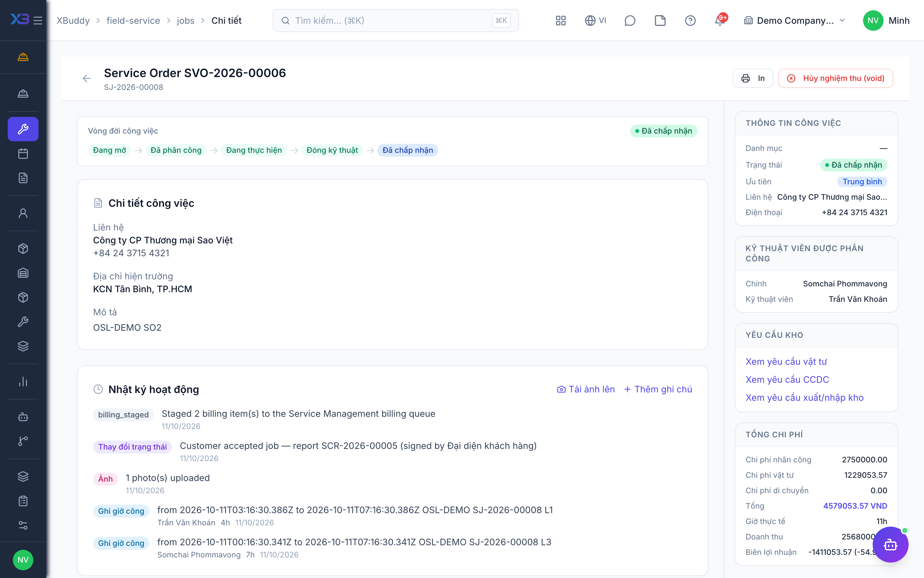924x578 pixels.
Task: Open the chat bubble icon
Action: click(x=629, y=20)
